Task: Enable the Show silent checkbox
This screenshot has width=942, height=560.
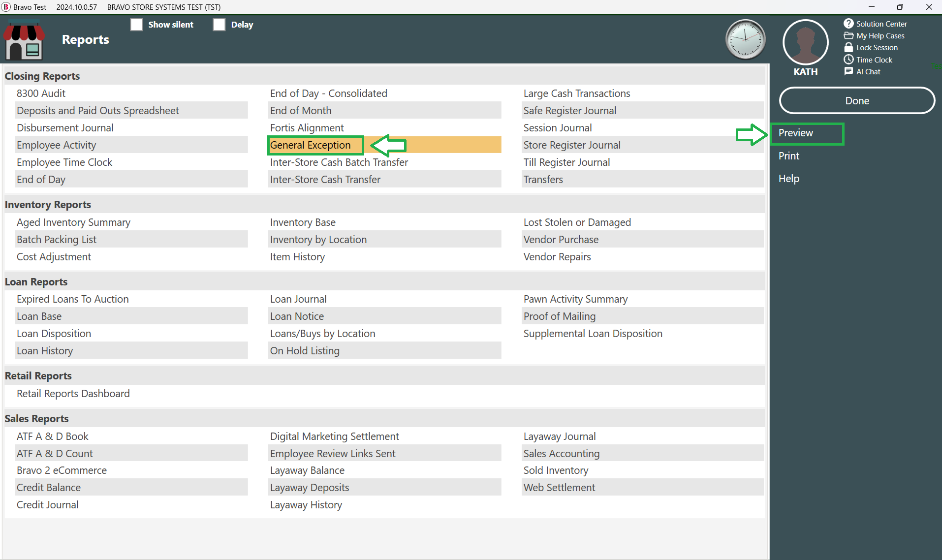Action: [136, 25]
